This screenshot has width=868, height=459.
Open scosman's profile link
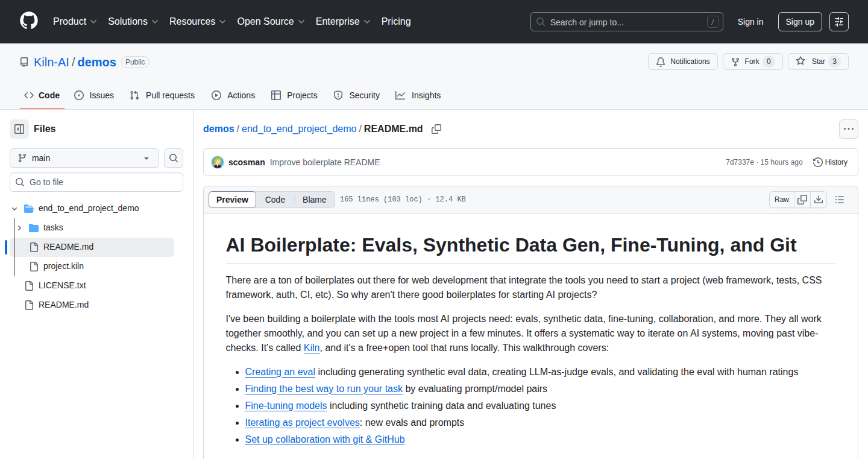pos(247,162)
